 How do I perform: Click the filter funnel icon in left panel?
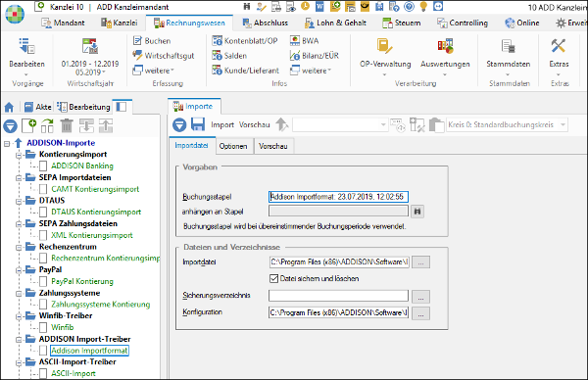click(x=10, y=126)
